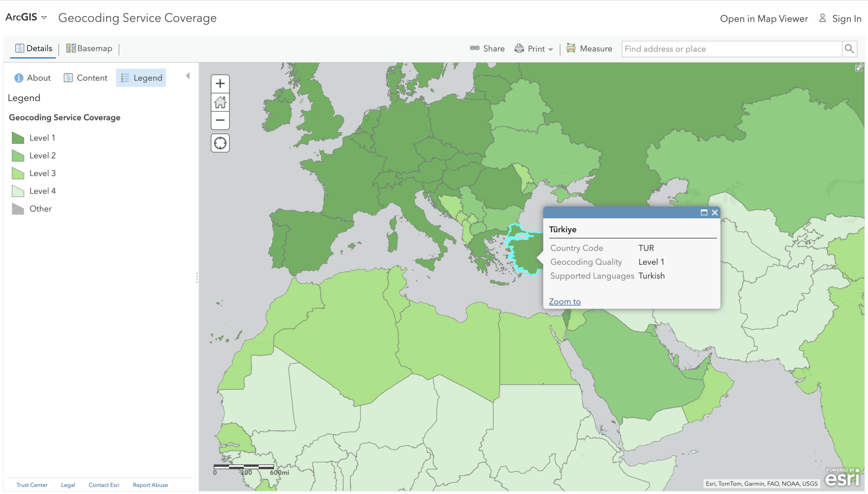Maximize the Türkiye popup window
The height and width of the screenshot is (494, 868).
(x=704, y=213)
